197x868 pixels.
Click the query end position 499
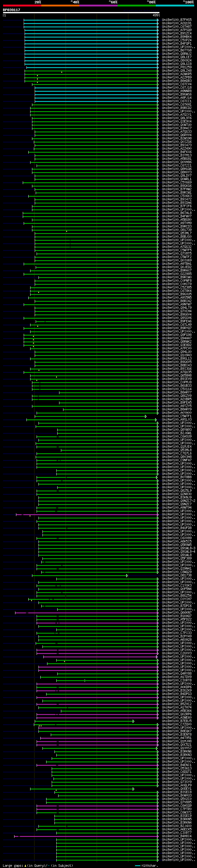click(x=155, y=15)
